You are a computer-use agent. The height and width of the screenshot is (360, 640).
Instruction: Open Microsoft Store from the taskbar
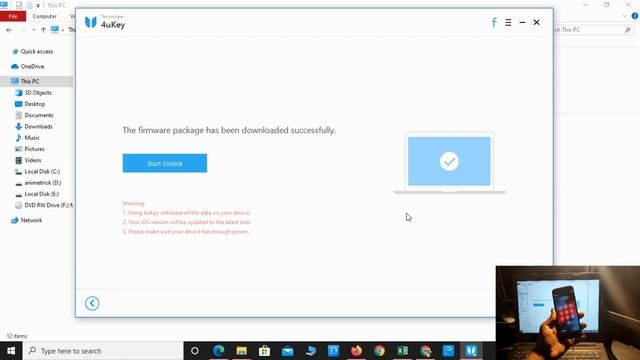click(264, 351)
